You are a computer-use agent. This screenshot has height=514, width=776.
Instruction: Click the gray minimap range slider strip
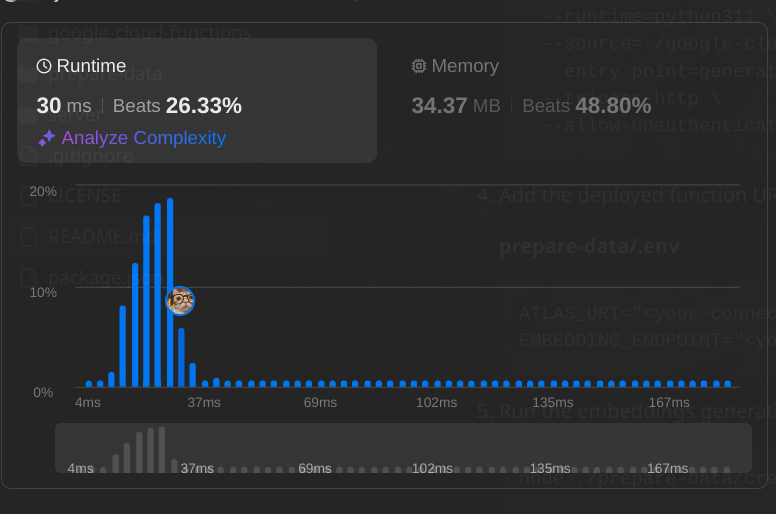tap(403, 448)
